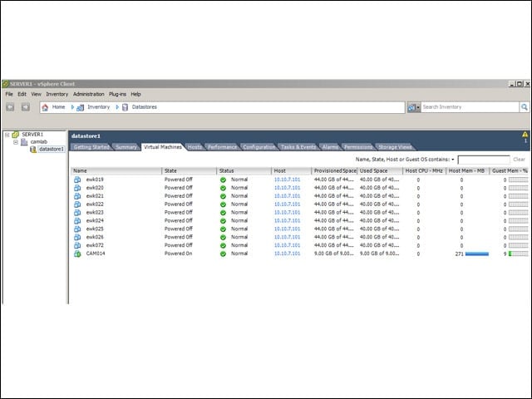Open the View menu
Image resolution: width=532 pixels, height=399 pixels.
(36, 94)
